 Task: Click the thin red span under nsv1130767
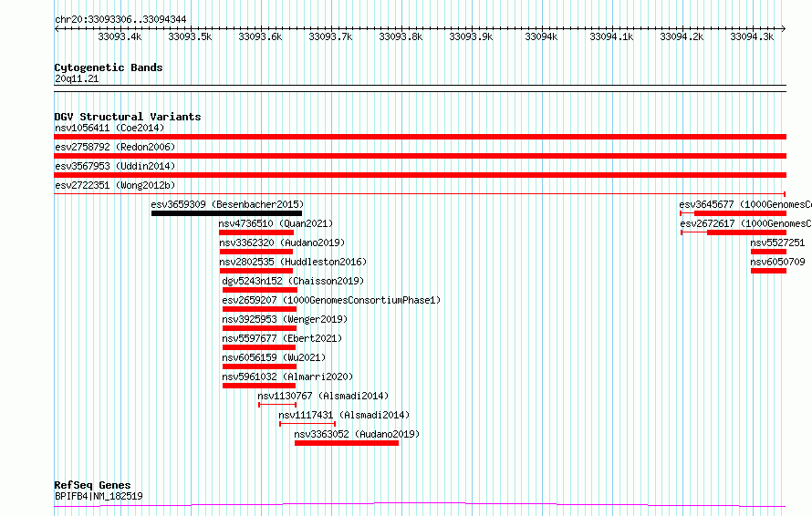(277, 405)
